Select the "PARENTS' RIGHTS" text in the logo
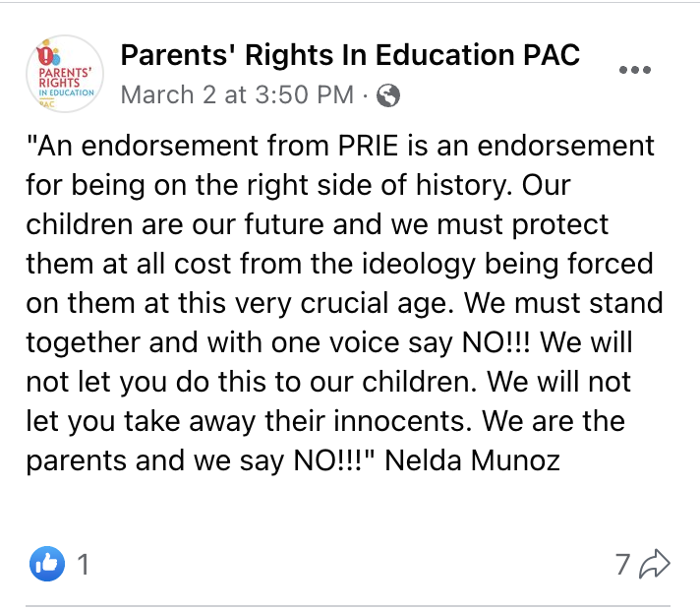Screen dimensions: 700x610 tap(65, 78)
